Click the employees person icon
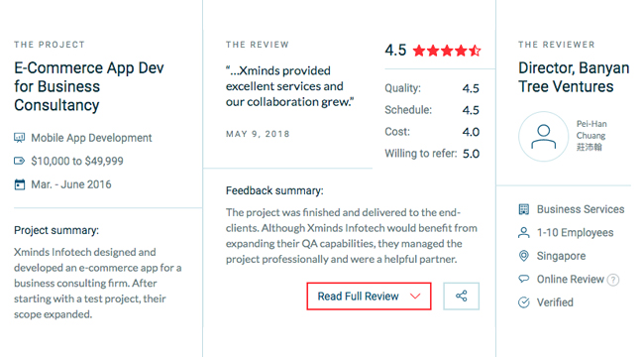 pos(524,233)
